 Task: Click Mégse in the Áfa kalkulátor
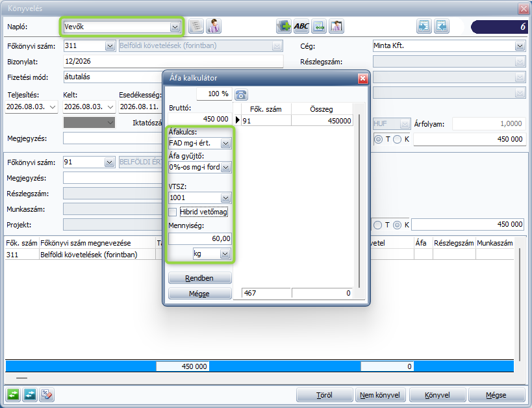coord(200,294)
